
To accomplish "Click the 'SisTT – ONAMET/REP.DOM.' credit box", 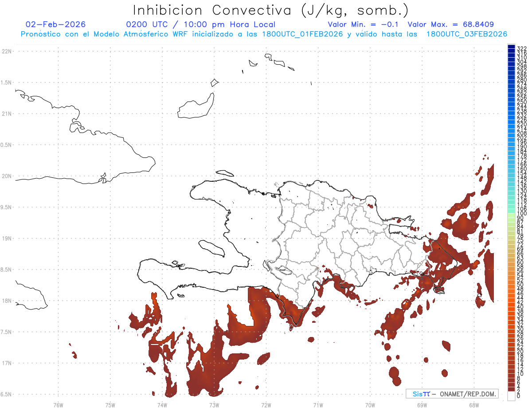I will click(x=452, y=394).
